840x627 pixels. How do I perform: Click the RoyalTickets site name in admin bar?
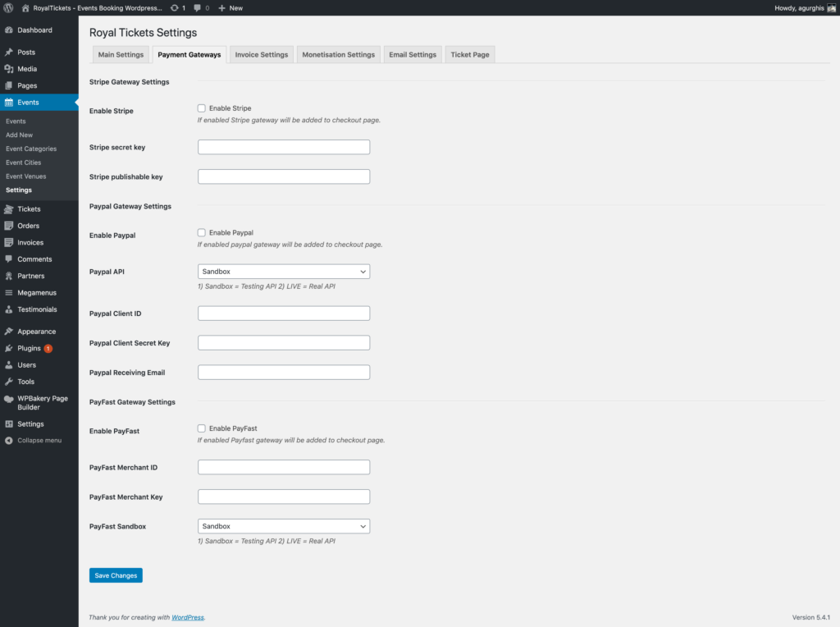[98, 8]
